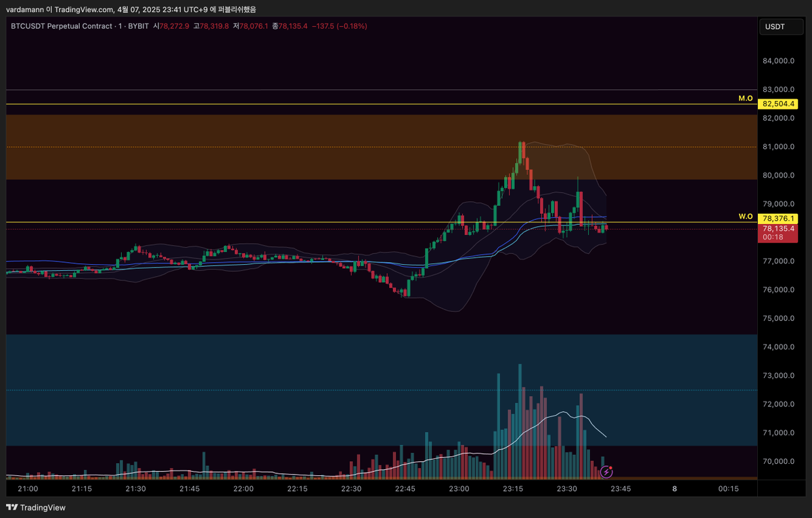The image size is (812, 518).
Task: Click the 22:15 time axis label
Action: coord(298,489)
